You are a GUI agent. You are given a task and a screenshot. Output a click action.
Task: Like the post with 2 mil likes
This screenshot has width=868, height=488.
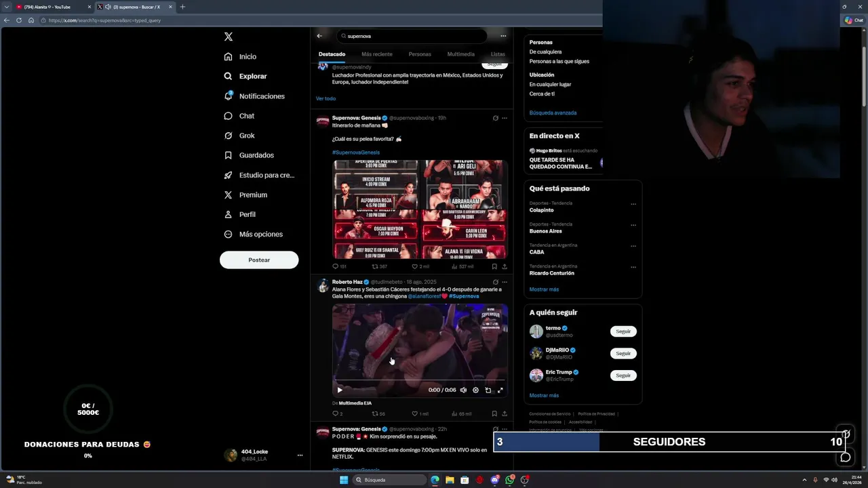click(x=420, y=266)
